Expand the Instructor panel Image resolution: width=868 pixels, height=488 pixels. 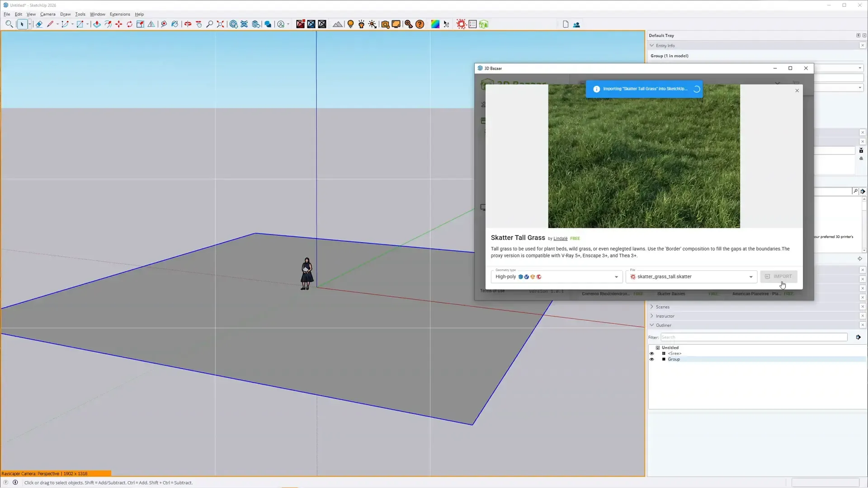pyautogui.click(x=652, y=316)
